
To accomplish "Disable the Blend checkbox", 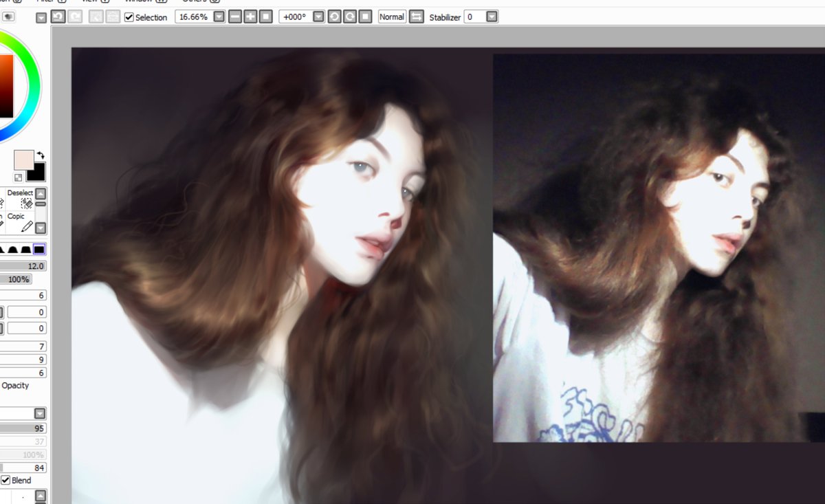I will pos(5,480).
